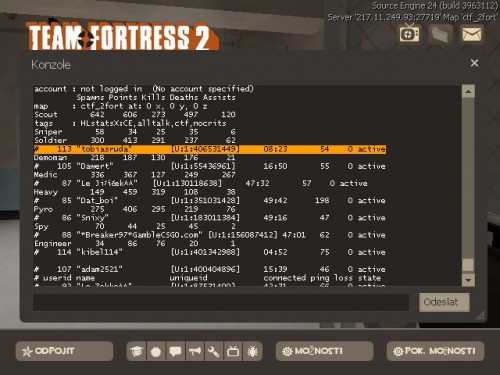500x375 pixels.
Task: Click the "map : ctf_2fort" line
Action: click(121, 106)
